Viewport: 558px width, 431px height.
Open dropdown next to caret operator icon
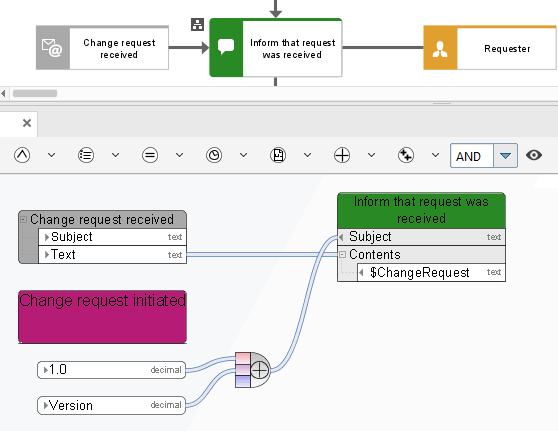(52, 155)
